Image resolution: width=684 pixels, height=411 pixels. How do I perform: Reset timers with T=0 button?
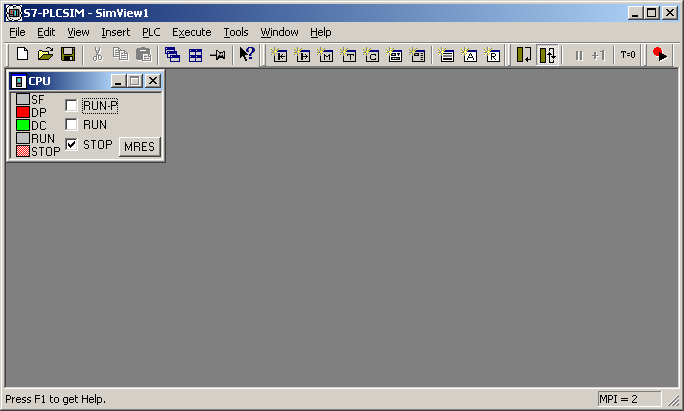628,55
